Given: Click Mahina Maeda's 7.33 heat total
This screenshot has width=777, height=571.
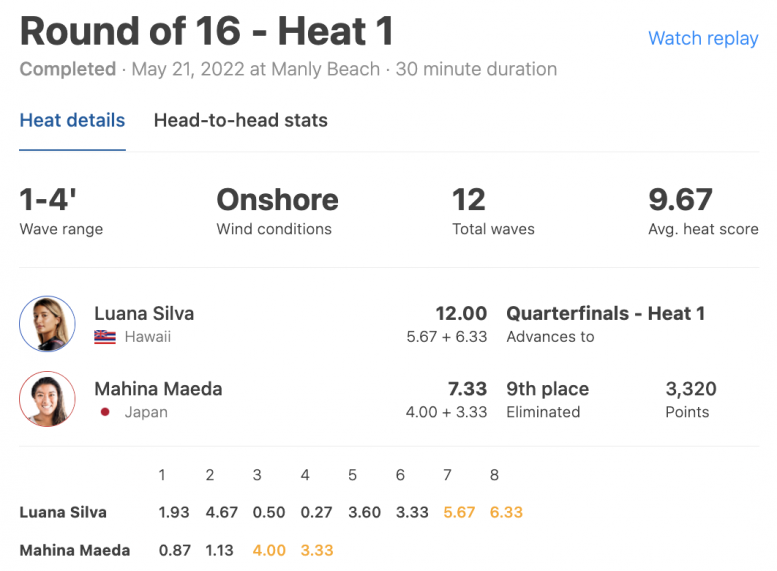Looking at the screenshot, I should click(x=467, y=389).
